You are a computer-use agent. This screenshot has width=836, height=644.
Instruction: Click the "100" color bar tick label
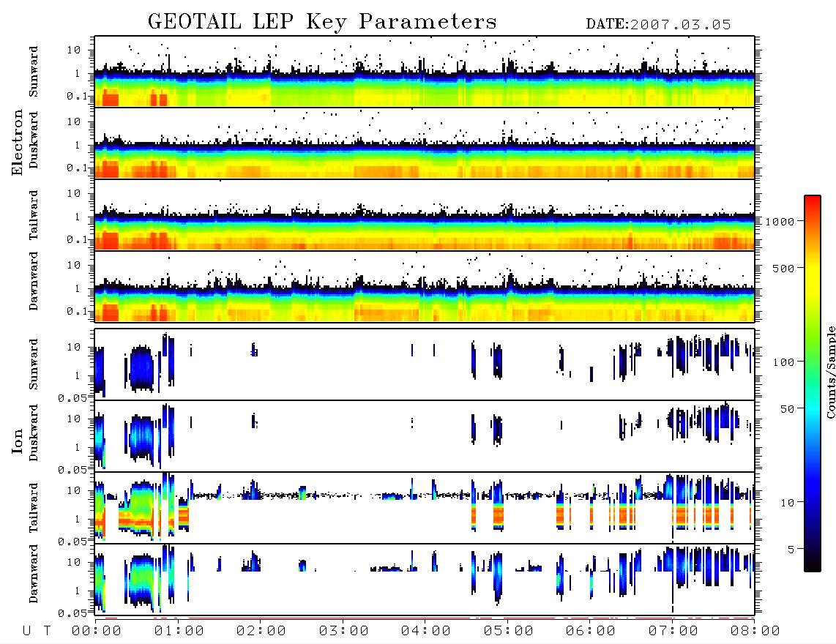coord(783,362)
